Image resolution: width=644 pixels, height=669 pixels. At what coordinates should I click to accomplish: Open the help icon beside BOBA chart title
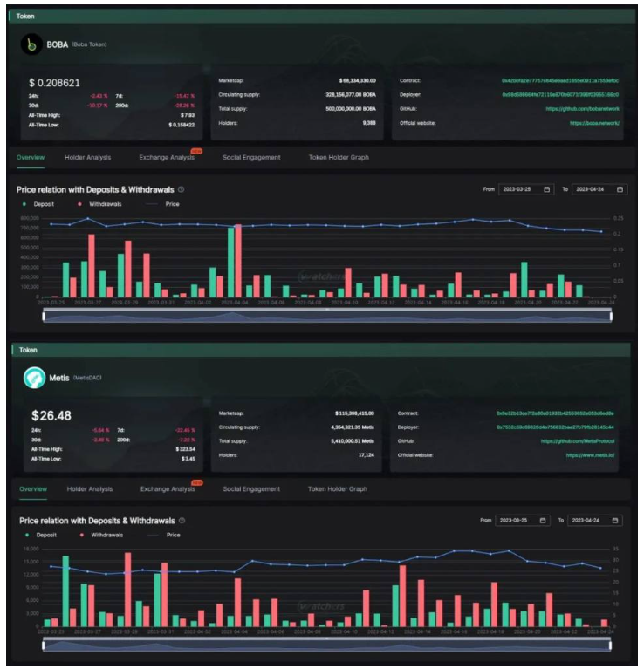(181, 189)
